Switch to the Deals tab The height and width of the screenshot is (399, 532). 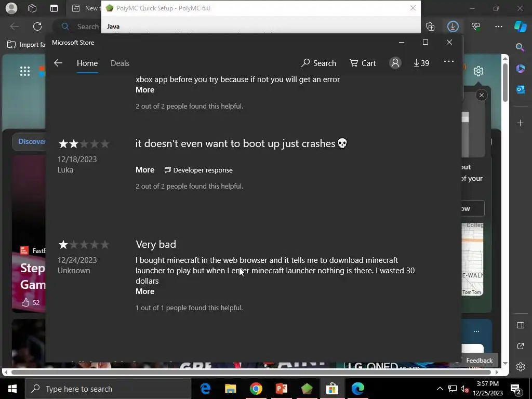coord(120,63)
